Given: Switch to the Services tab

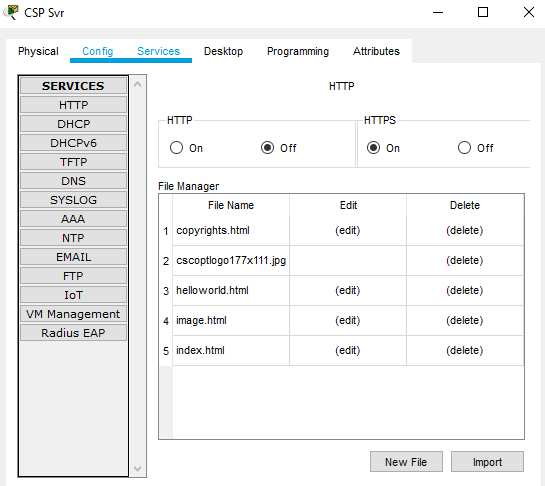Looking at the screenshot, I should point(158,51).
